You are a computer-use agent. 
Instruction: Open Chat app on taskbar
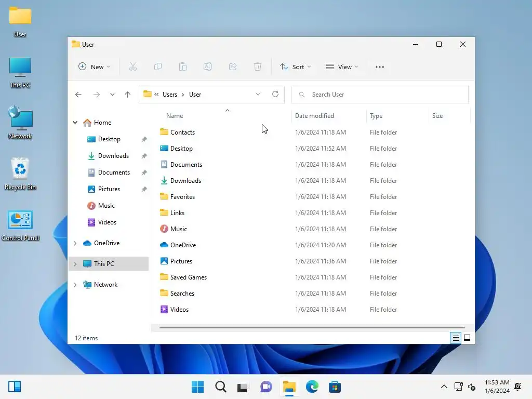pos(267,387)
